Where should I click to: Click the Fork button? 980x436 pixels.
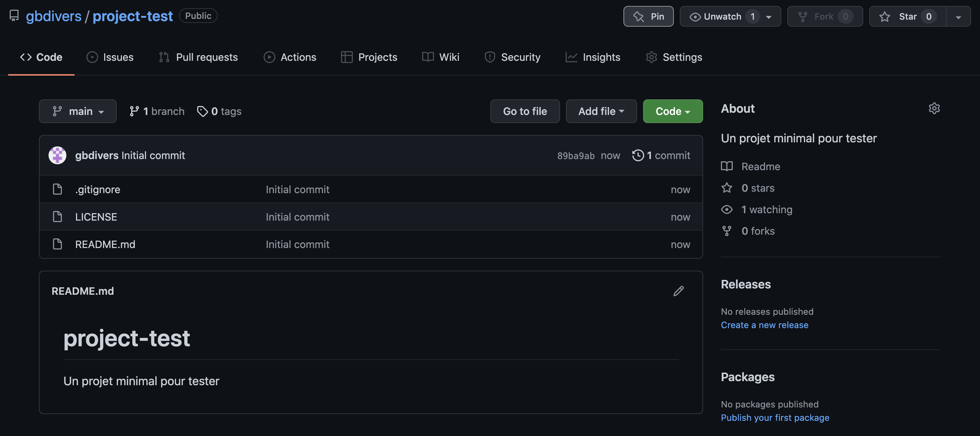[825, 16]
